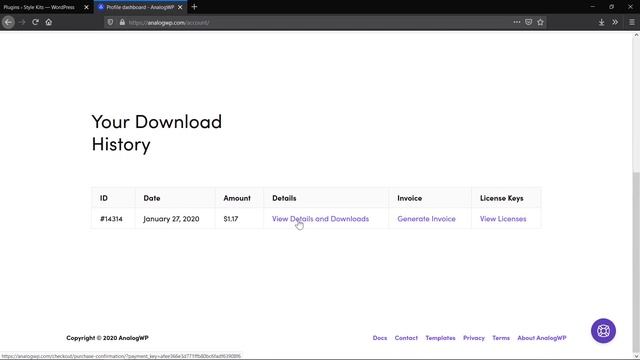This screenshot has height=360, width=640.
Task: Minimize the browser window
Action: [x=593, y=7]
